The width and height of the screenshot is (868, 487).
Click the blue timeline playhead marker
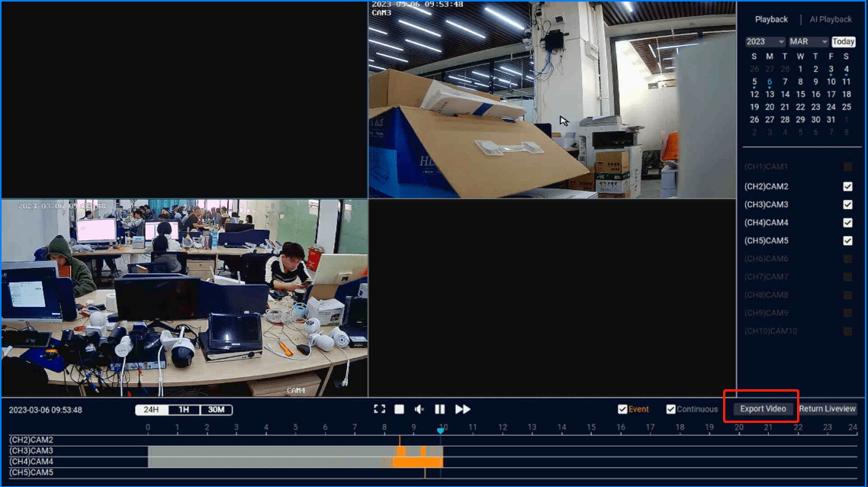[440, 431]
